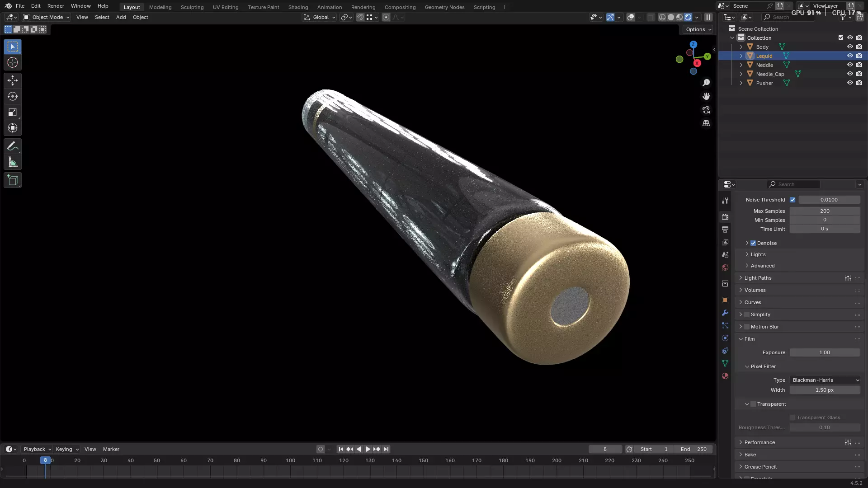Open the Output properties tab icon

point(725,230)
